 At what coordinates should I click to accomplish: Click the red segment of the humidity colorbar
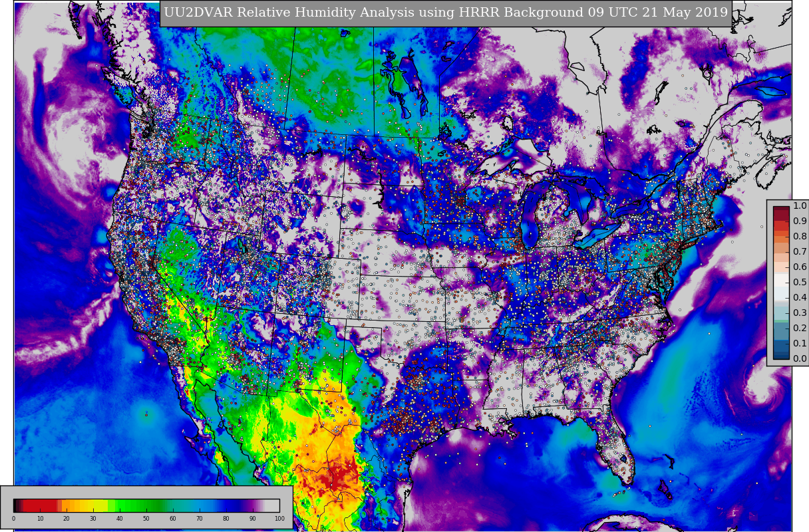40,505
